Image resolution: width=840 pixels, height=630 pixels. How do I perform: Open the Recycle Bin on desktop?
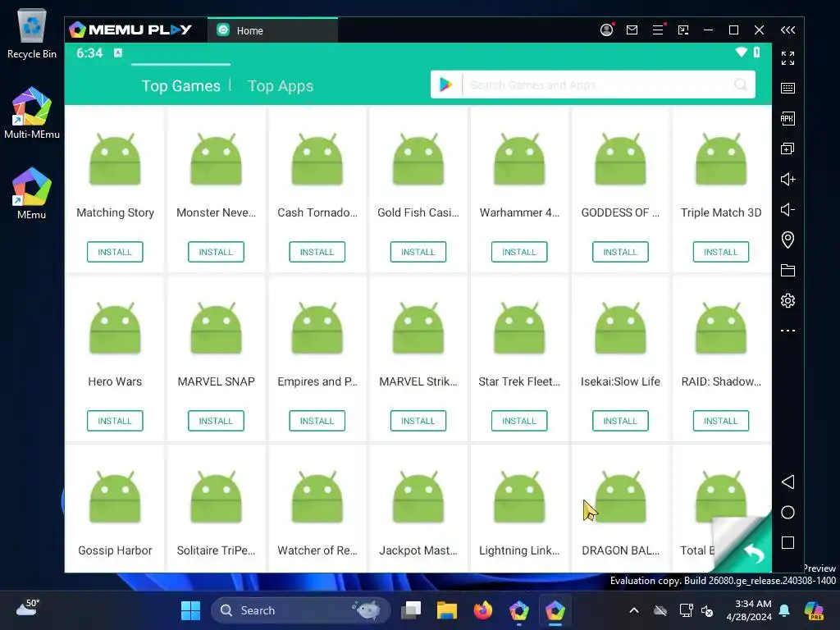point(32,33)
